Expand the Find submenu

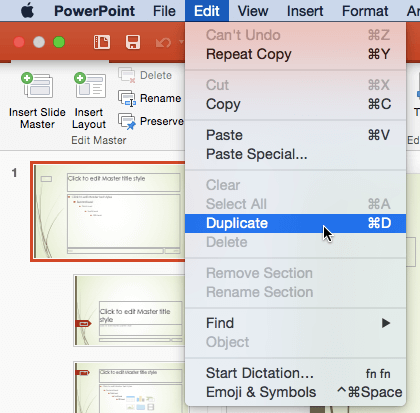(x=295, y=323)
